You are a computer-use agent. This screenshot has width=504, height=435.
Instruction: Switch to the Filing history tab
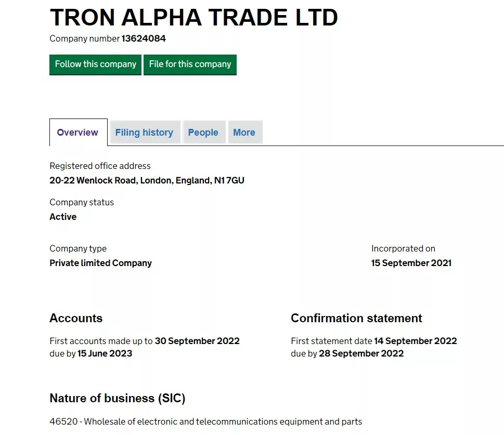coord(144,133)
